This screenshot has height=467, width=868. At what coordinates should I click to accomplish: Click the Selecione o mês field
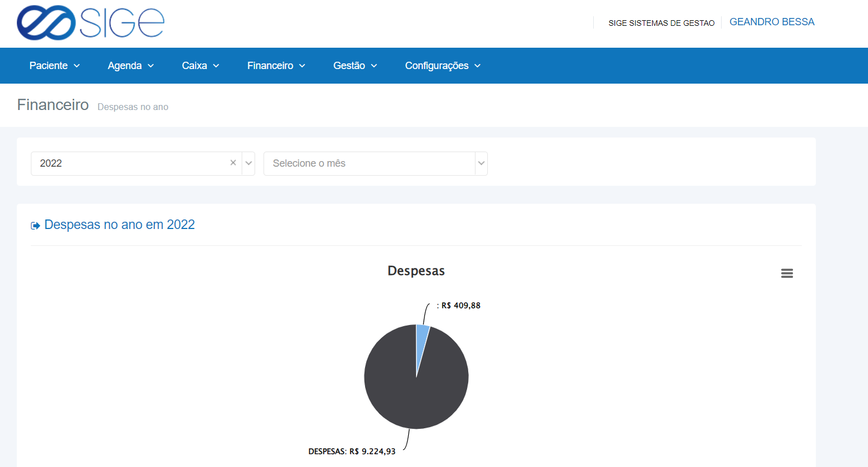[x=376, y=163]
